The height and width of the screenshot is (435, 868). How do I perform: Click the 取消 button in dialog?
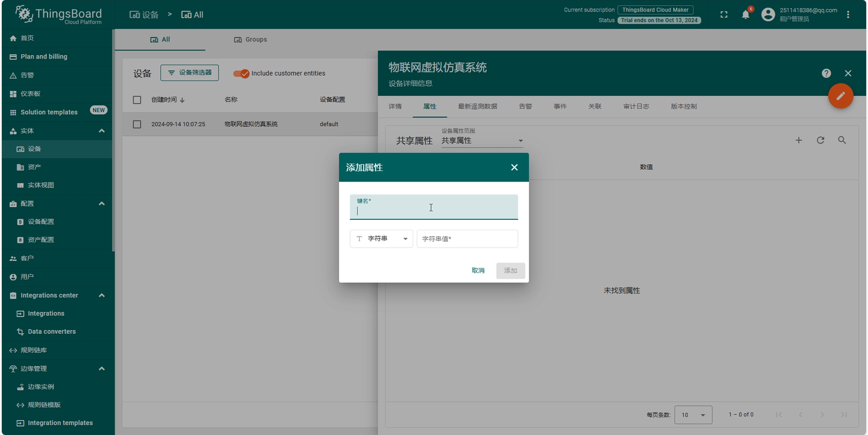(478, 271)
